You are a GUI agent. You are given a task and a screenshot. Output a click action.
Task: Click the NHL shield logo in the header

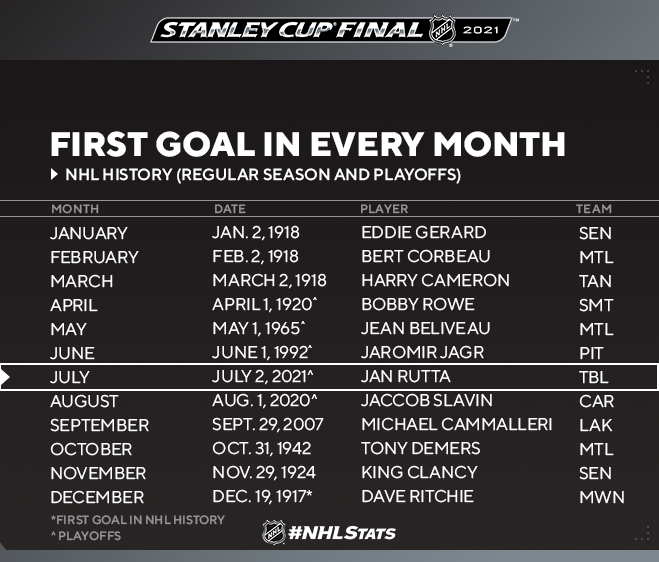point(443,30)
